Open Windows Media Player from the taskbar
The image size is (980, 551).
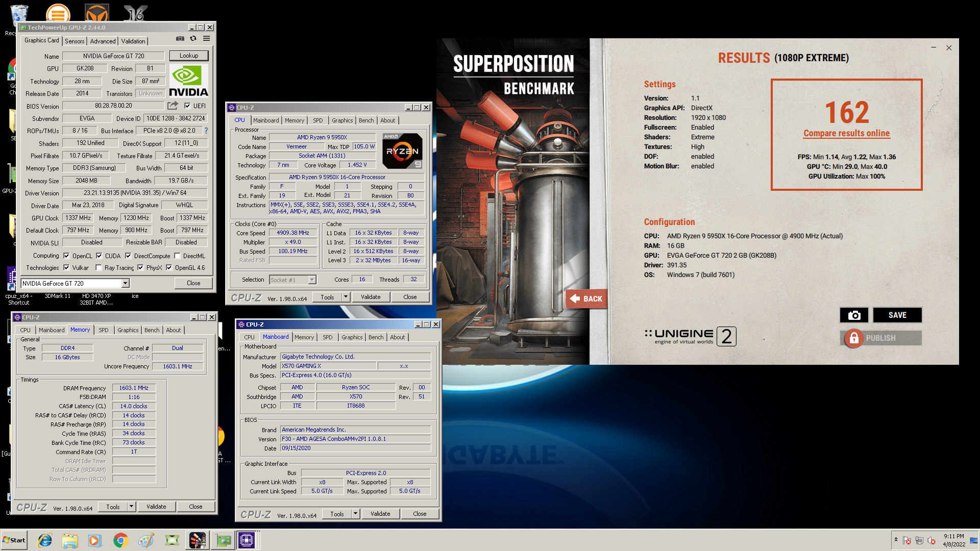(95, 540)
